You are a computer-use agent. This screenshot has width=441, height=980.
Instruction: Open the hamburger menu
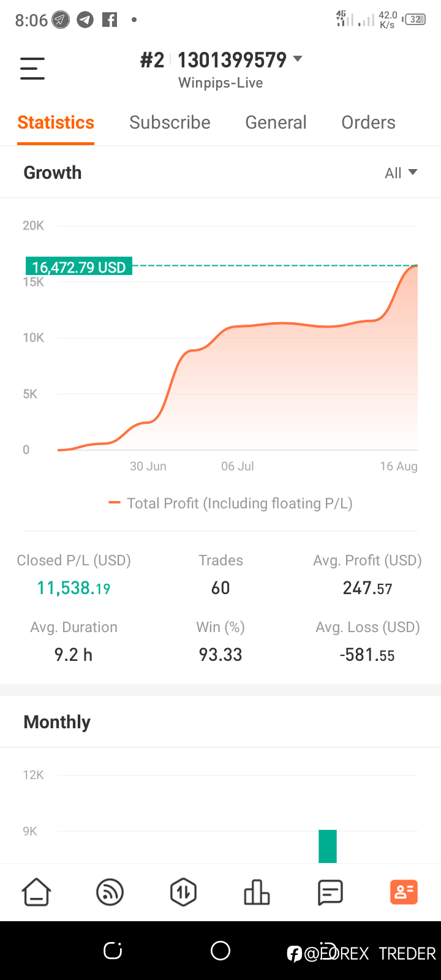coord(32,68)
